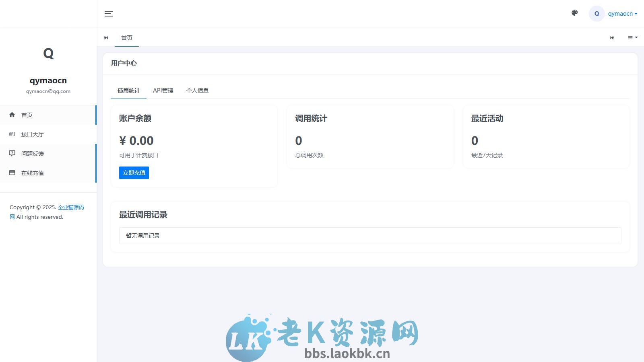The height and width of the screenshot is (362, 644).
Task: Open 接口大厅 via the API sidebar icon
Action: tap(12, 134)
